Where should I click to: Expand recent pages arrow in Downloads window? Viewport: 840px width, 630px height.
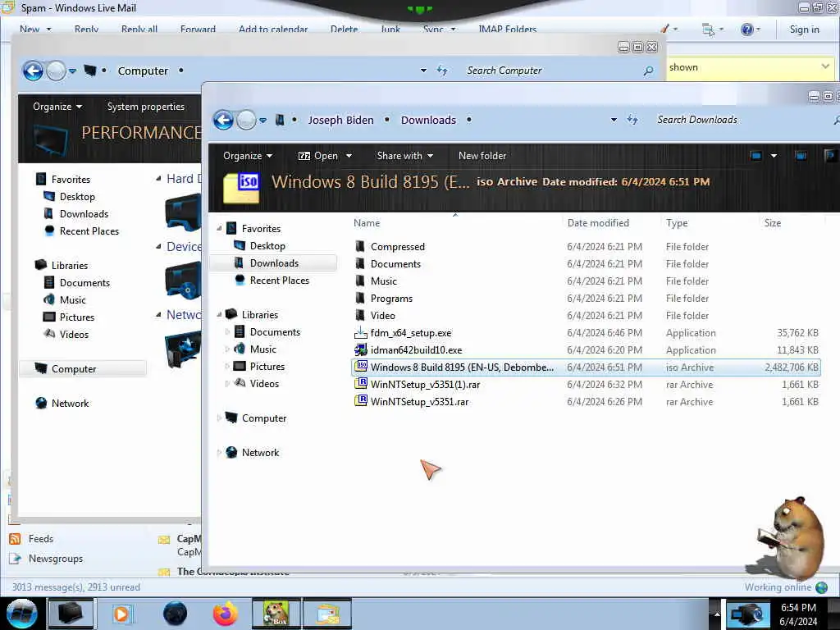coord(263,121)
